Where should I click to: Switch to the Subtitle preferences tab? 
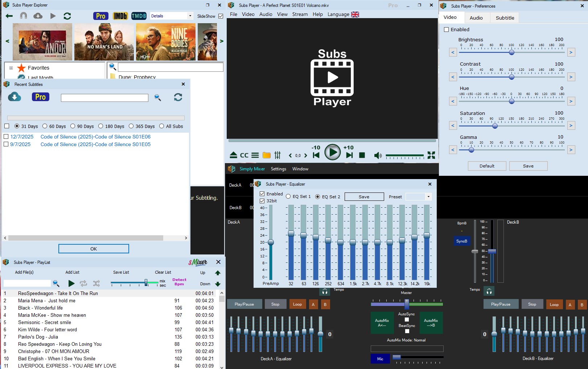coord(505,18)
